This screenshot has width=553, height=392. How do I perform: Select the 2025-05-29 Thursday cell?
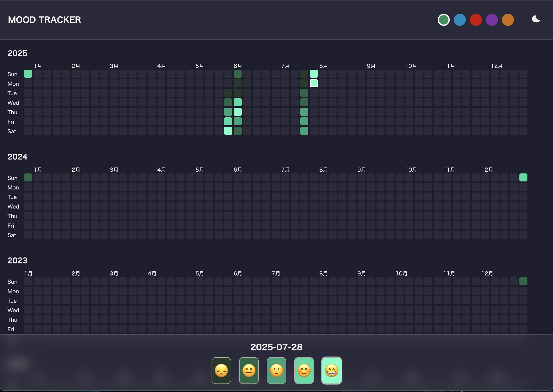(228, 112)
